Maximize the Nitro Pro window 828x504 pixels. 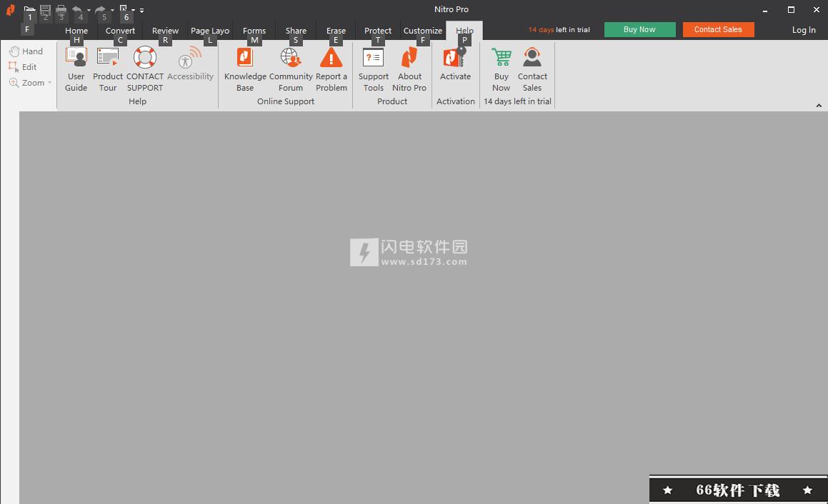pos(791,9)
